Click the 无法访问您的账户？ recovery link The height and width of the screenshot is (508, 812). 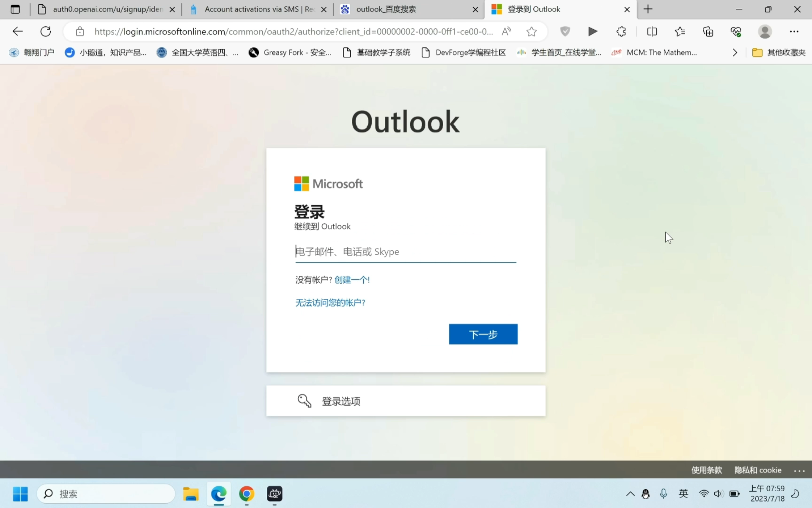tap(330, 302)
